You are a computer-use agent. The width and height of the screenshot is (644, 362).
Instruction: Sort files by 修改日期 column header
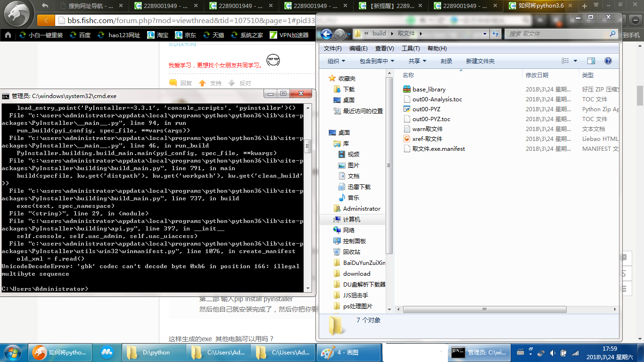[537, 75]
